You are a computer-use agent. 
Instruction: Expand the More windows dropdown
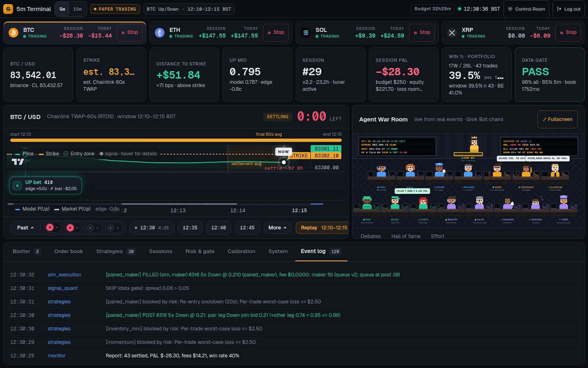tap(277, 228)
